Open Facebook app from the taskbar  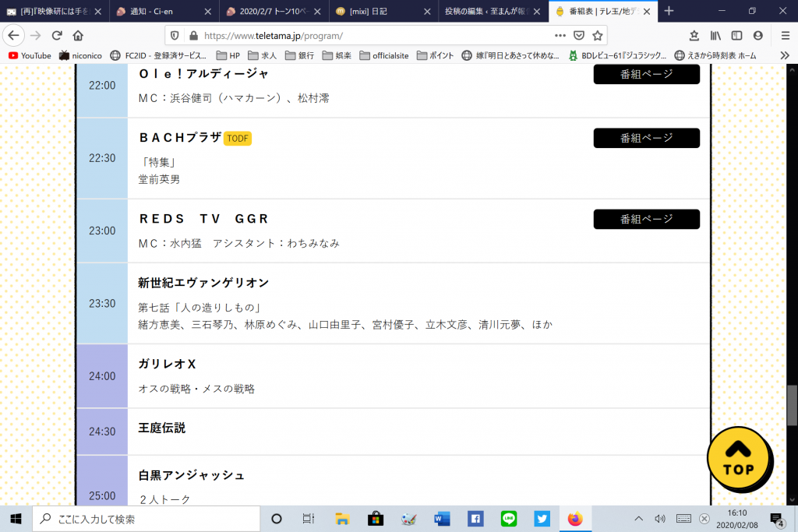click(475, 519)
